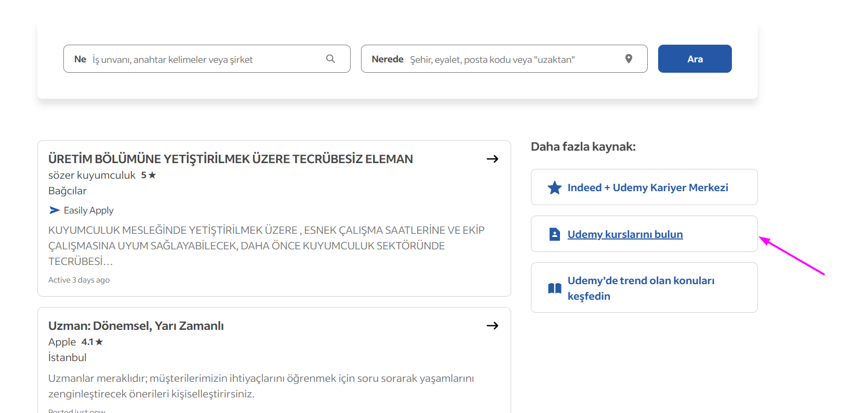This screenshot has width=868, height=413.
Task: Click the Bağcılar location text
Action: [x=68, y=191]
